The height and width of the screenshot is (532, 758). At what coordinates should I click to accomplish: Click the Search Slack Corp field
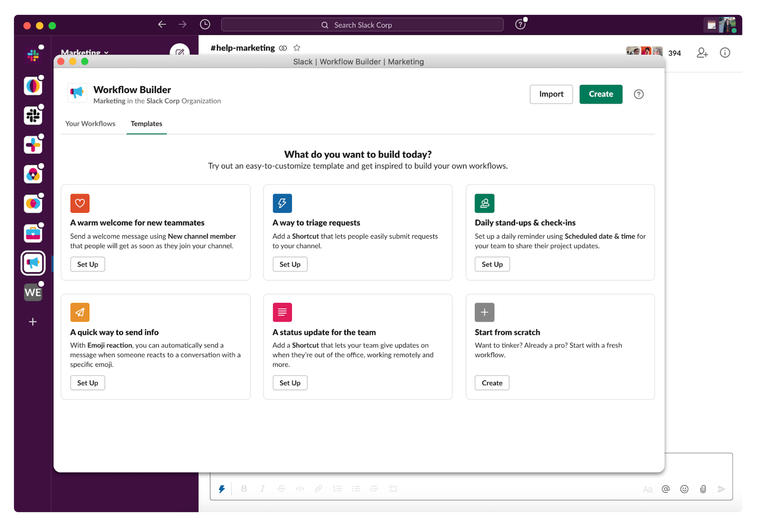362,25
